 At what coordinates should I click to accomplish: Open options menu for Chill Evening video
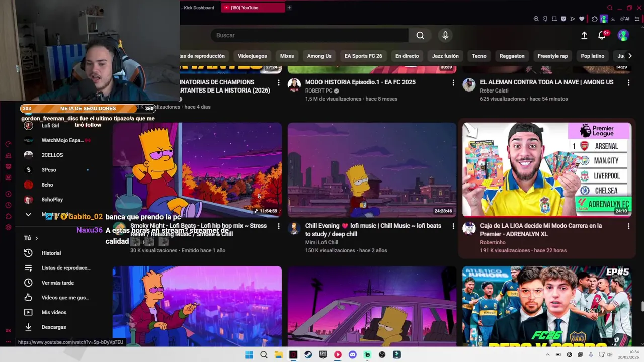pyautogui.click(x=453, y=226)
